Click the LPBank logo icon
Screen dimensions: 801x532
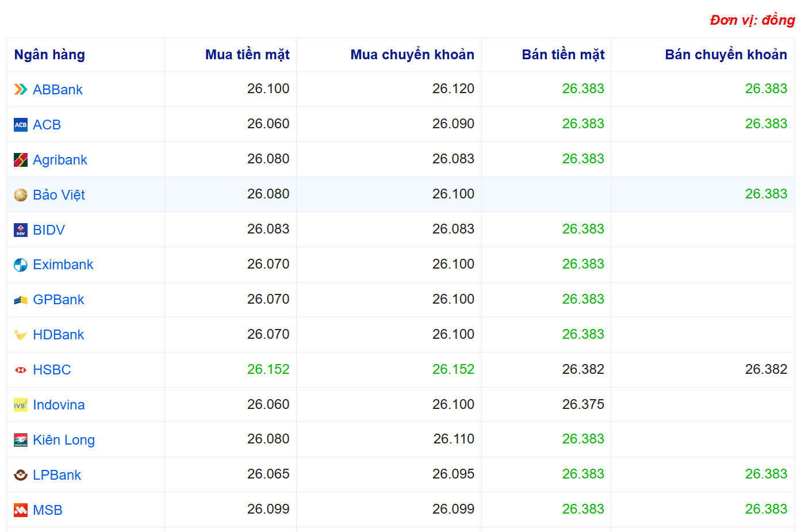(x=21, y=475)
